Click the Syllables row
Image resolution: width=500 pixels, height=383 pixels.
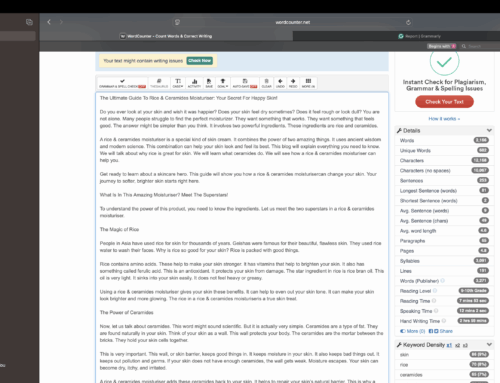444,261
